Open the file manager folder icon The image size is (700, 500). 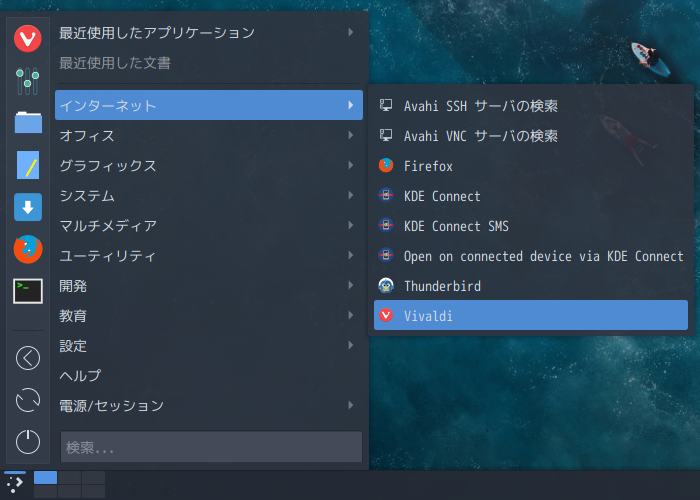pyautogui.click(x=28, y=122)
